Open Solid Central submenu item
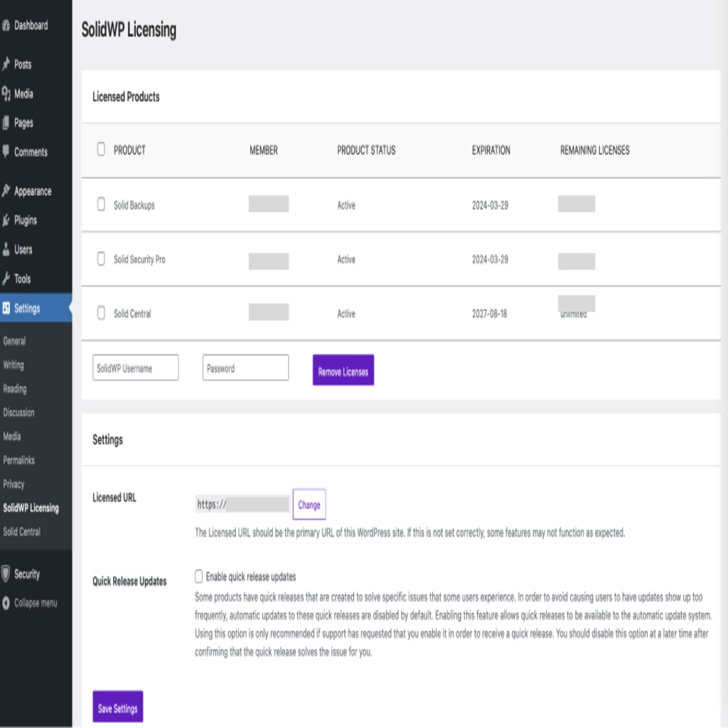 pyautogui.click(x=21, y=532)
